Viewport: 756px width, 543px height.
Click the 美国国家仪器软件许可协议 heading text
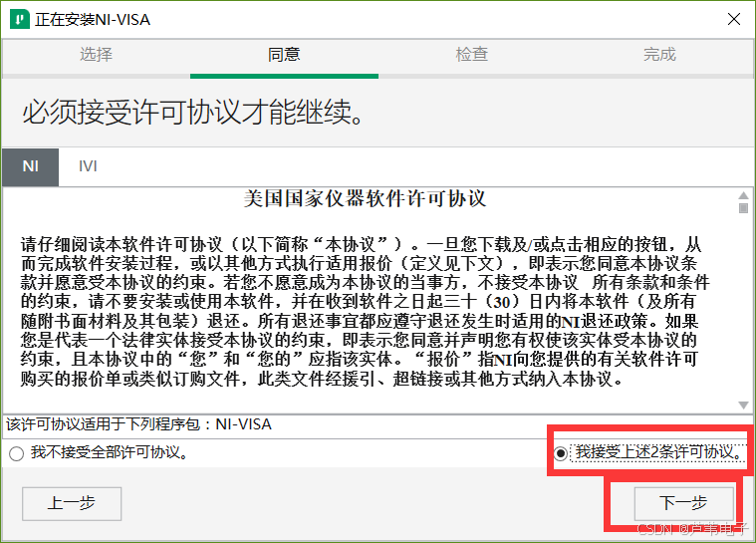click(365, 198)
